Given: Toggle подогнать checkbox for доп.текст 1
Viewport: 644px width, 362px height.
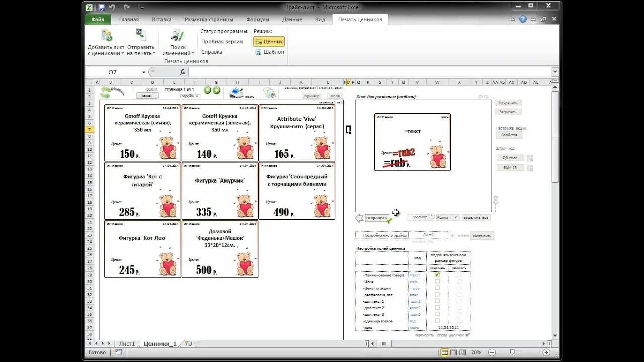Looking at the screenshot, I should point(437,301).
